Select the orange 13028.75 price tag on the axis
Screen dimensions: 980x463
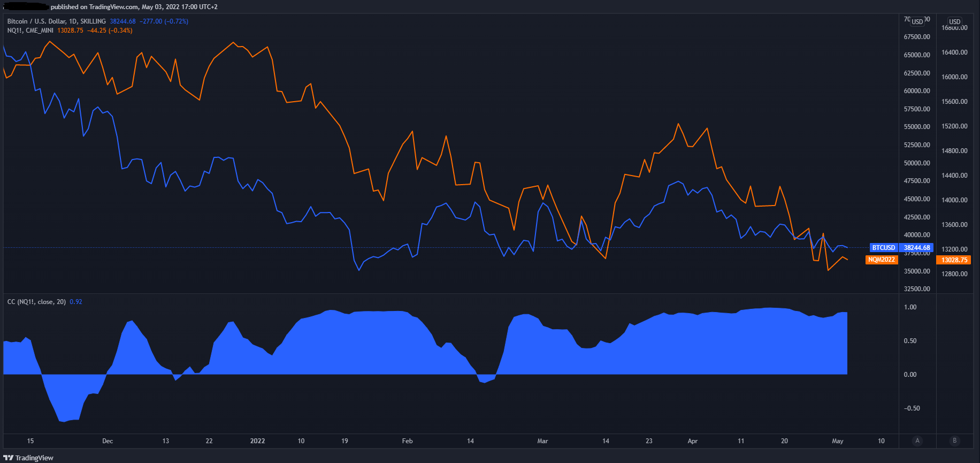954,260
